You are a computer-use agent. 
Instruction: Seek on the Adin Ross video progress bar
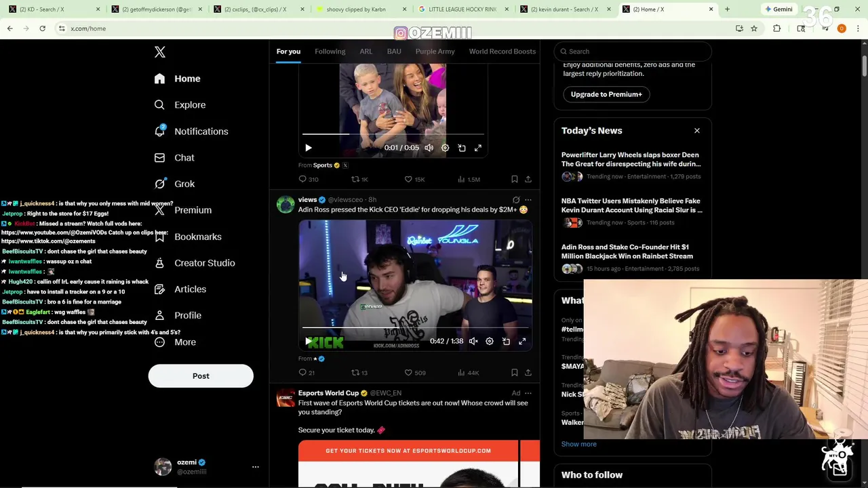click(x=415, y=328)
